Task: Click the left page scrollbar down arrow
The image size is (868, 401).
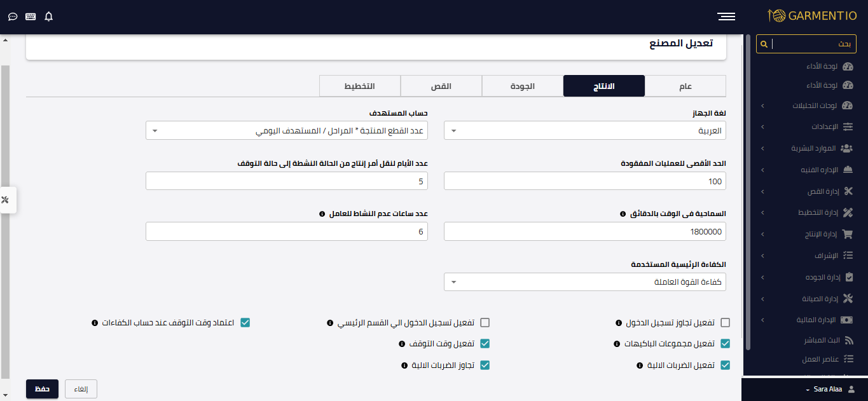Action: tap(6, 396)
